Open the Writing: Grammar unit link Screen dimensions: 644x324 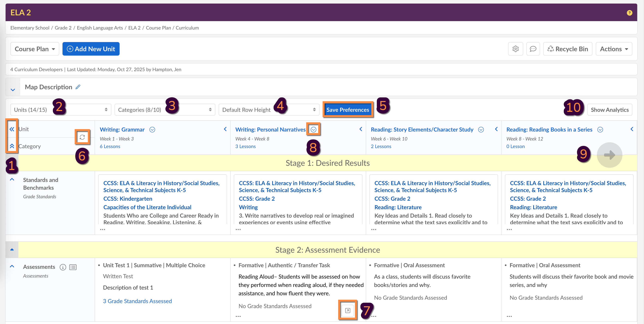122,130
